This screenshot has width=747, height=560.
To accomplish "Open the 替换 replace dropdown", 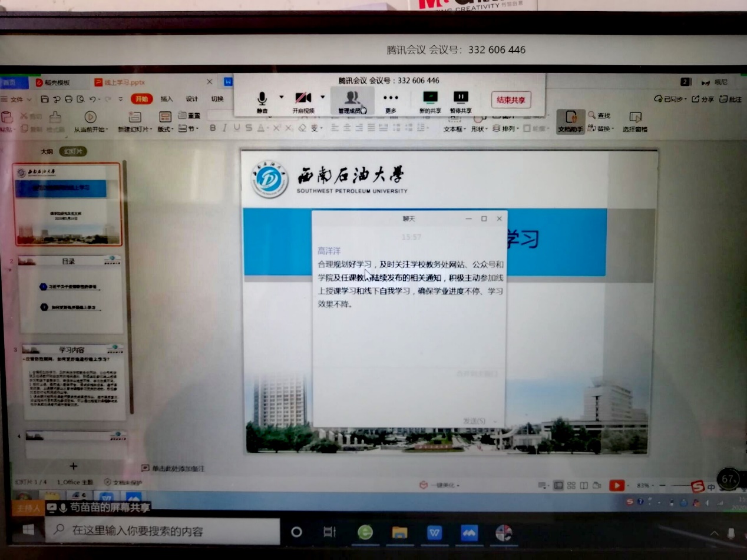I will point(601,128).
